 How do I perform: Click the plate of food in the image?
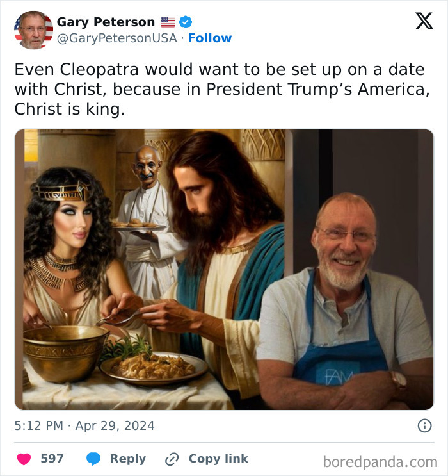154,368
